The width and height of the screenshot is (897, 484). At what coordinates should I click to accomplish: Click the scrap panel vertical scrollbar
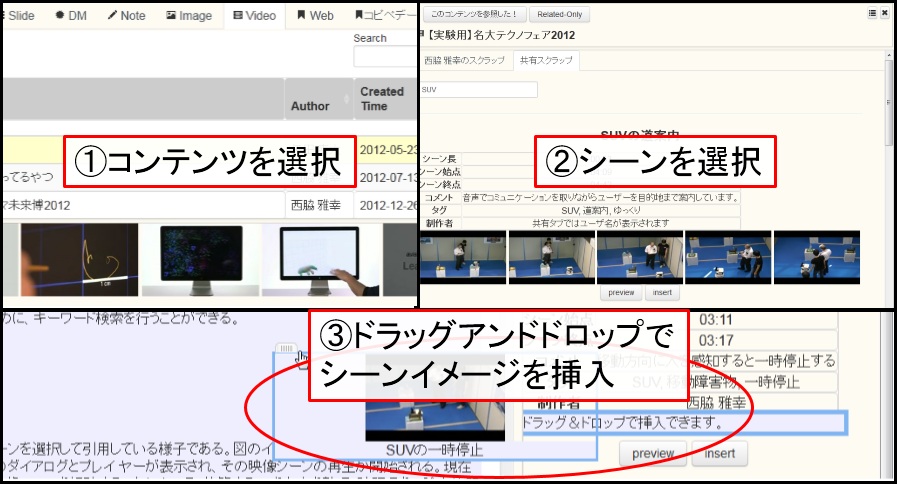click(890, 103)
